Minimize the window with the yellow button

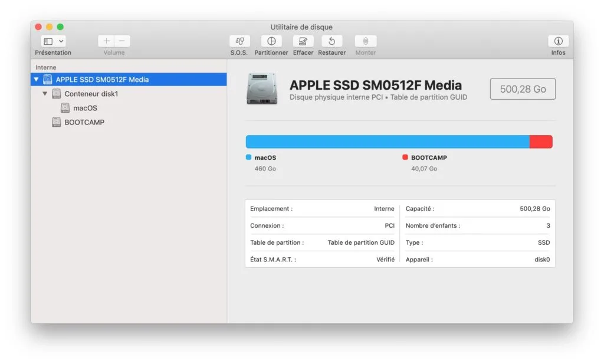(x=49, y=27)
